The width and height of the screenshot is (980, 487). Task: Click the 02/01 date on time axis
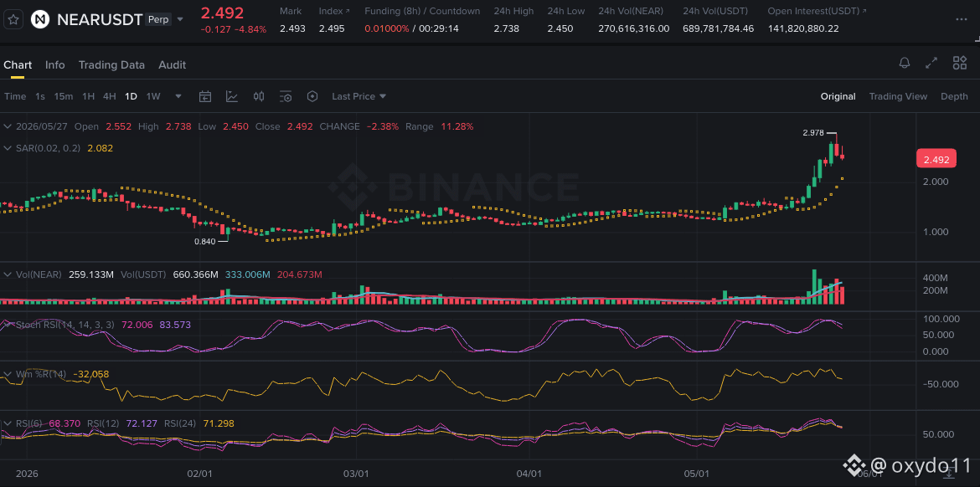[199, 474]
